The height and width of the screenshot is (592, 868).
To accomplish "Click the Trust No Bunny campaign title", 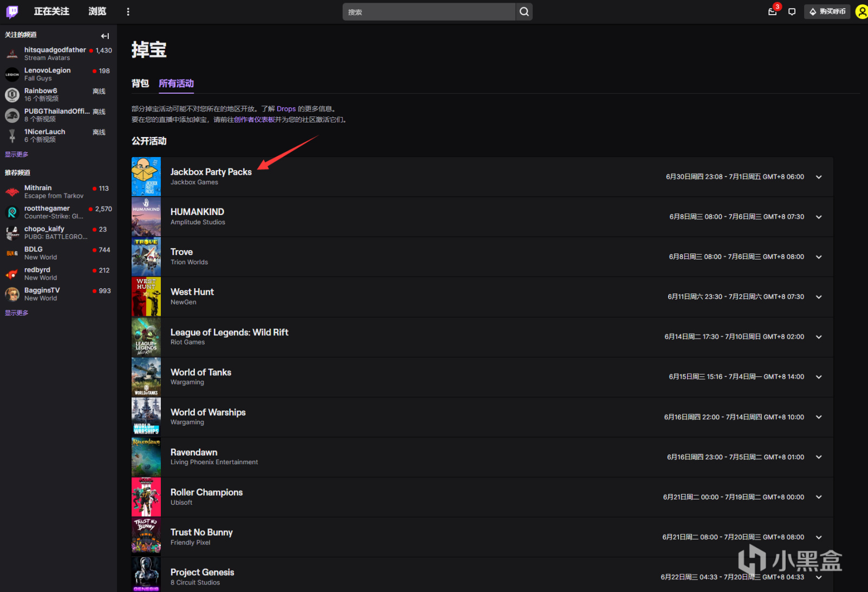I will coord(201,532).
